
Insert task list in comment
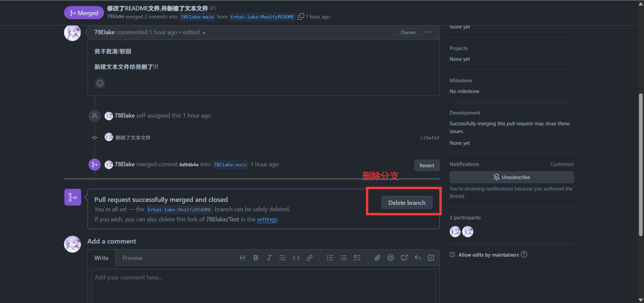tap(357, 258)
